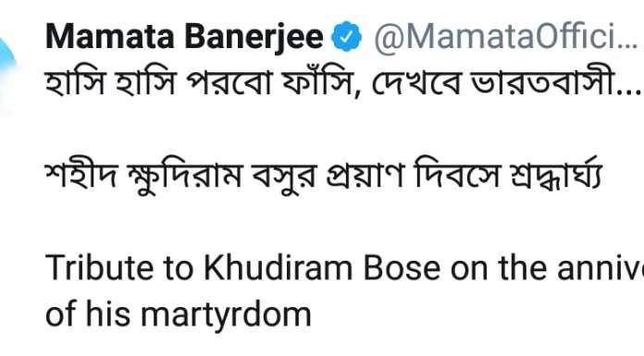Click the word "martyrdom" in the tweet
644x356 pixels.
[x=226, y=317]
